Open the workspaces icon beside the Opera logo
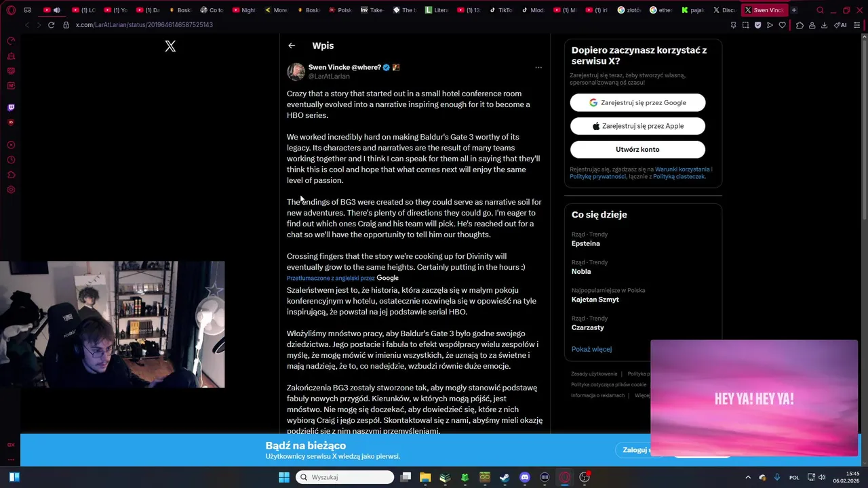Screen dimensions: 868x488 27,10
